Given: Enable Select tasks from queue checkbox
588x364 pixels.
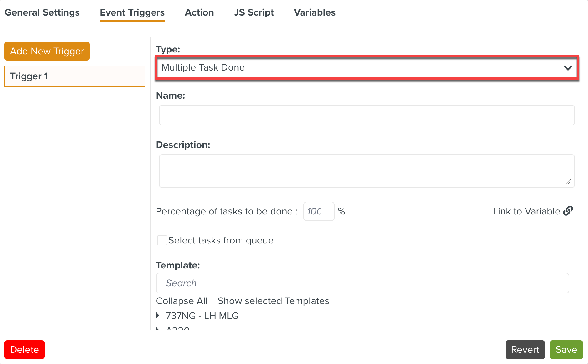Looking at the screenshot, I should point(162,240).
